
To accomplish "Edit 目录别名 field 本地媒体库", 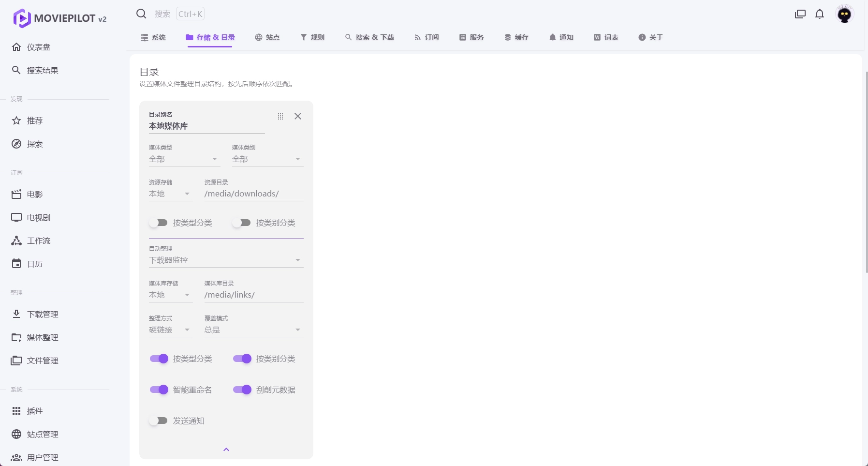I will pyautogui.click(x=207, y=122).
